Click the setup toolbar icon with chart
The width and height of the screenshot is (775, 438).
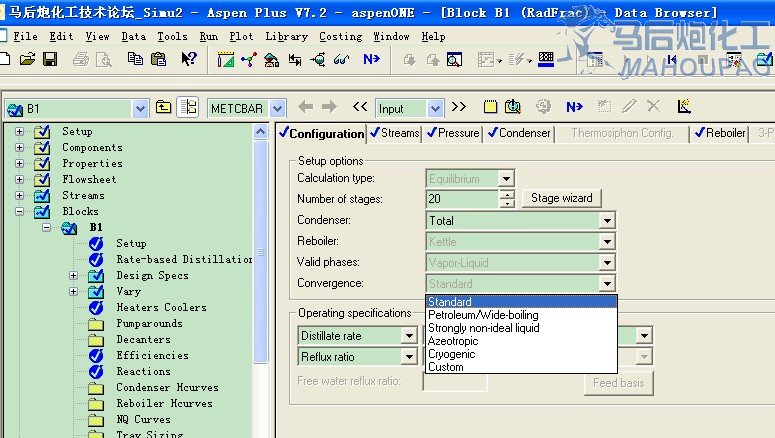click(225, 60)
